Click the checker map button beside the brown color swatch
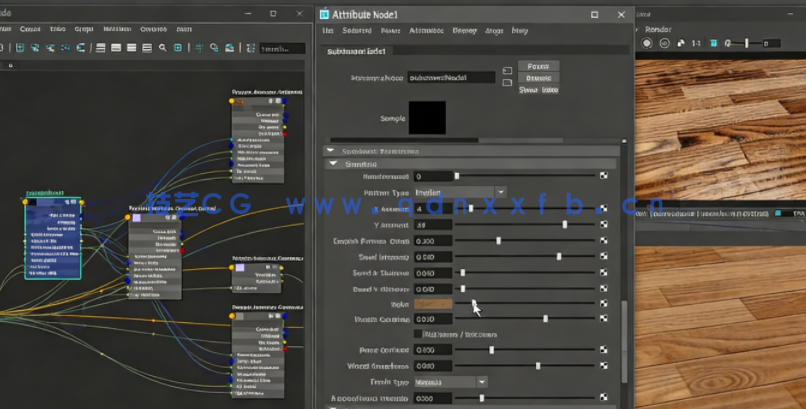This screenshot has height=409, width=806. point(604,304)
